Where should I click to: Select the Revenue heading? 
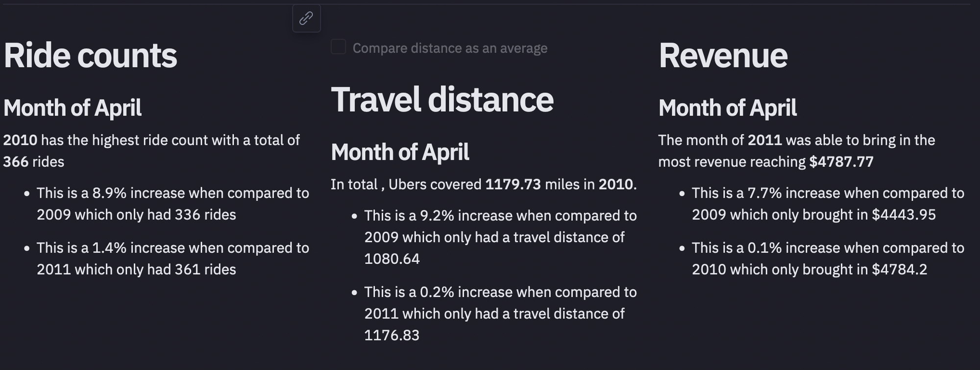[723, 55]
